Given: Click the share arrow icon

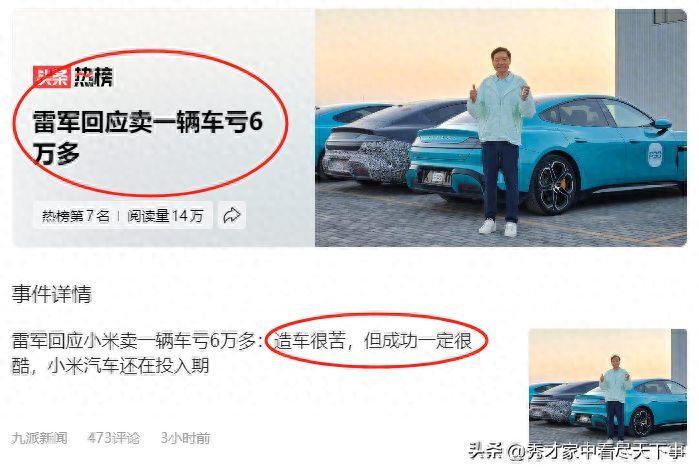Looking at the screenshot, I should [231, 215].
